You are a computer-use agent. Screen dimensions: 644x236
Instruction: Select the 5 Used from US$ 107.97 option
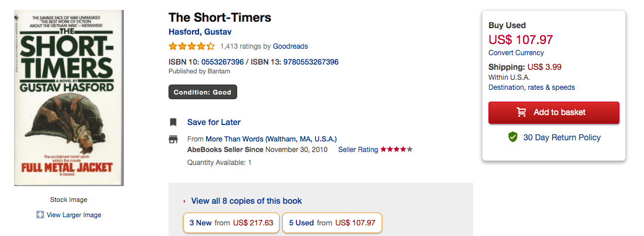[332, 223]
